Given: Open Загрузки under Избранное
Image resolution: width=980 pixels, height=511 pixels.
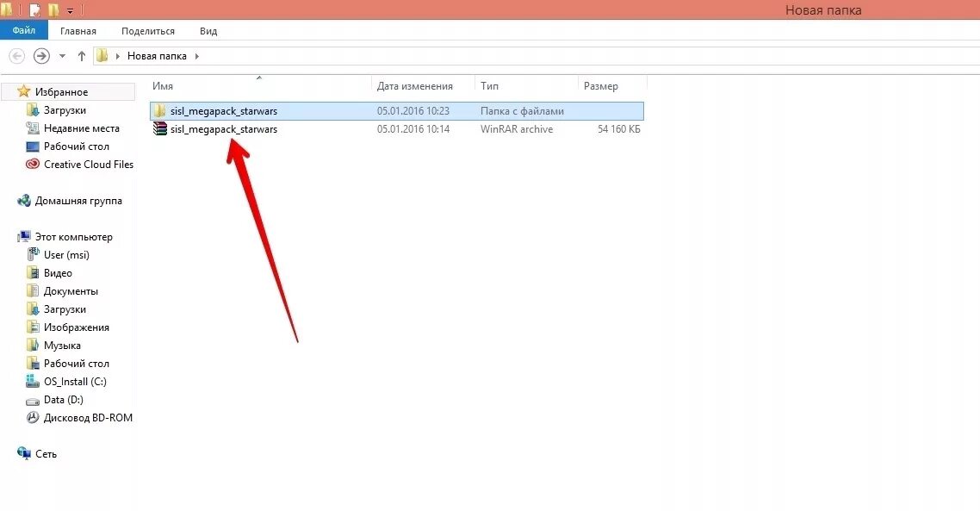Looking at the screenshot, I should [65, 110].
